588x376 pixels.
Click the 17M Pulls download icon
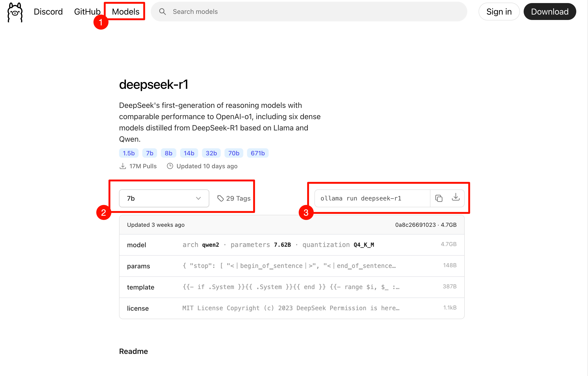point(123,166)
